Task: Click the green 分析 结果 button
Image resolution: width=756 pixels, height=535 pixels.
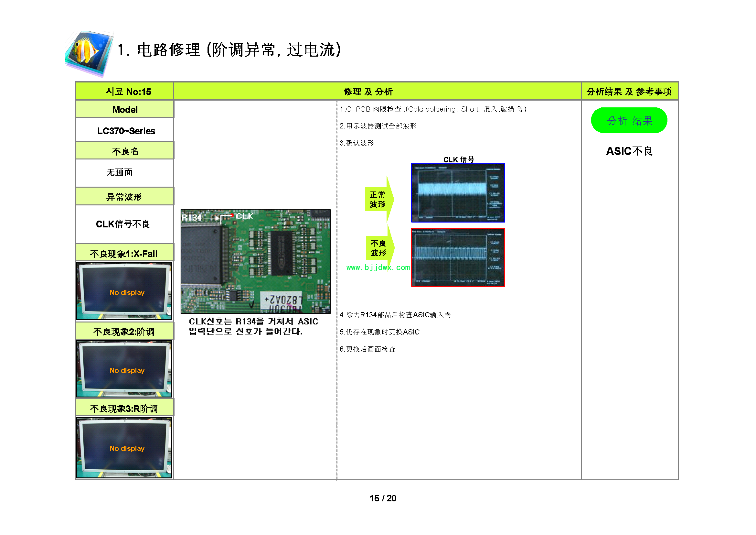Action: pos(629,121)
